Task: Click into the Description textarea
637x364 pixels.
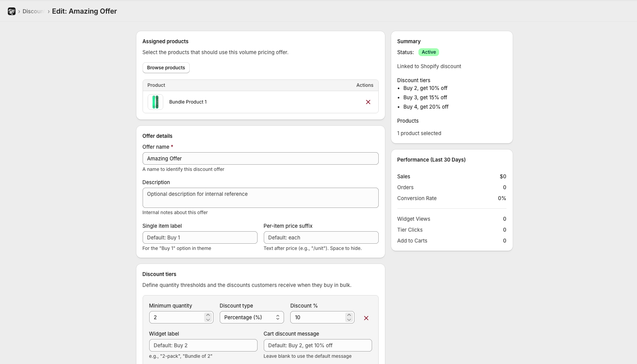Action: [x=260, y=198]
